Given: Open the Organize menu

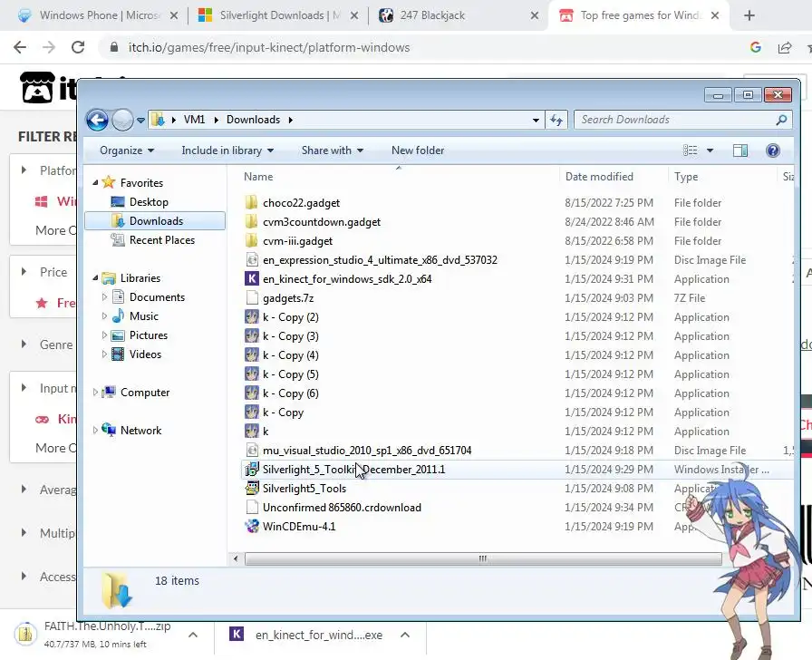Looking at the screenshot, I should [x=127, y=150].
